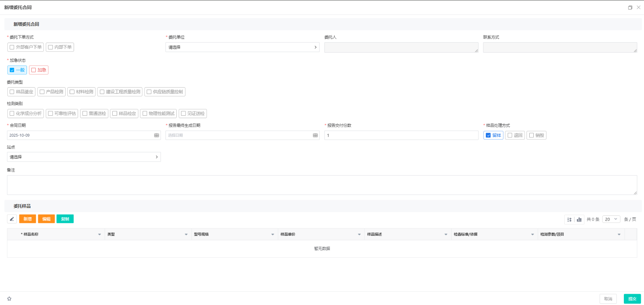Check the 普通送检 test category

[x=94, y=113]
